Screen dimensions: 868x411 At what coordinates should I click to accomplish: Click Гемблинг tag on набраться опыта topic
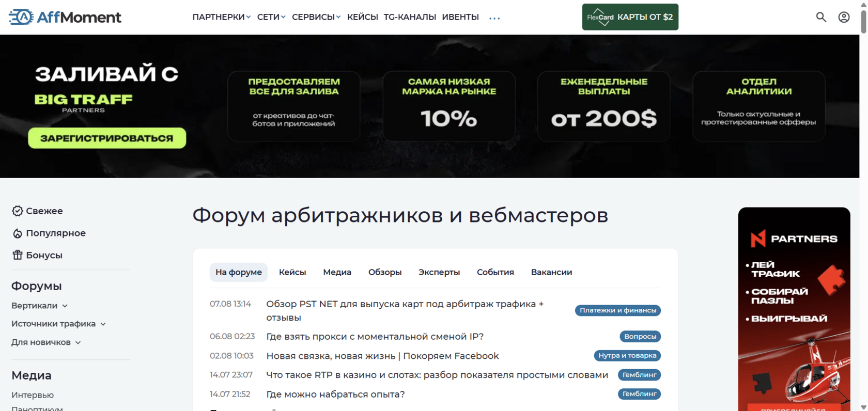tap(639, 394)
